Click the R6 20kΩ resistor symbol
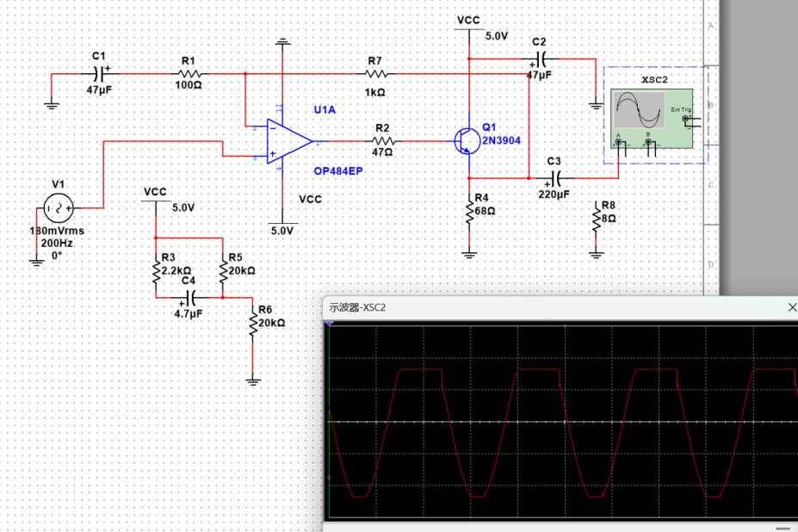This screenshot has height=532, width=798. tap(252, 323)
